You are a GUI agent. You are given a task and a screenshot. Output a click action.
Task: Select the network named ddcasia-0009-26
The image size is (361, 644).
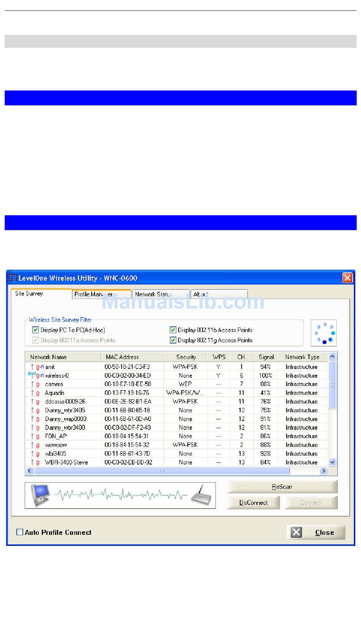point(65,401)
